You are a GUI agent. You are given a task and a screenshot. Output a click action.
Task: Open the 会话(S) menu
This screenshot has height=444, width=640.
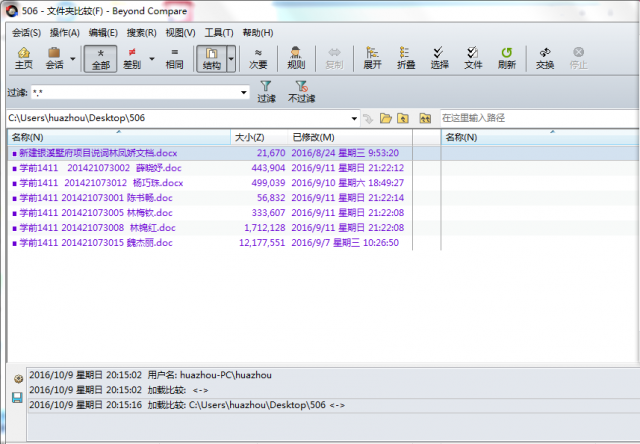coord(26,33)
